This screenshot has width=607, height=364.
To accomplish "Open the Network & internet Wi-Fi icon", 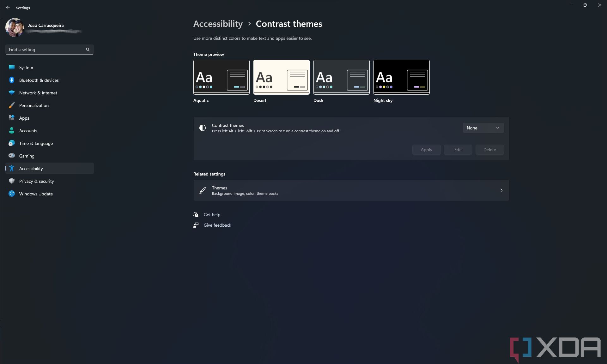I will tap(12, 93).
